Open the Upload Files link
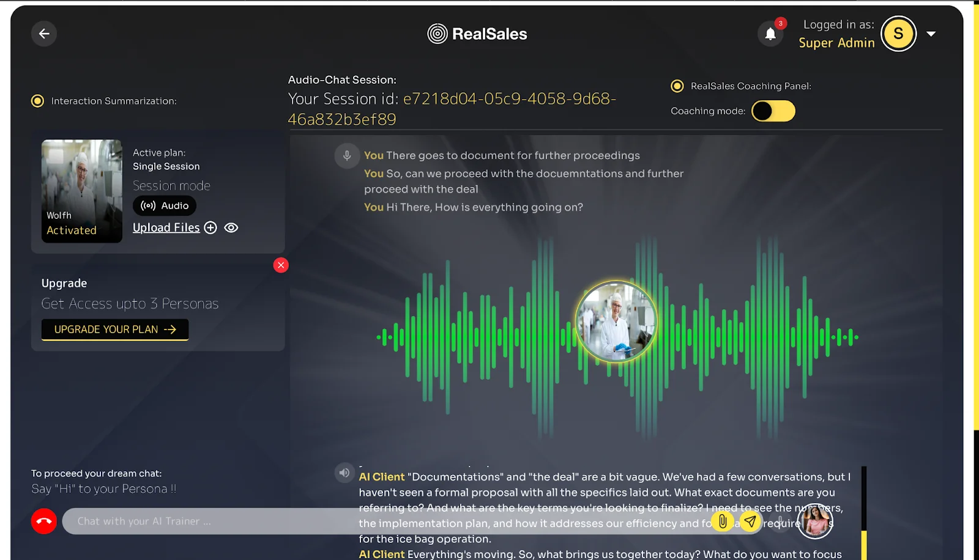 [x=166, y=227]
